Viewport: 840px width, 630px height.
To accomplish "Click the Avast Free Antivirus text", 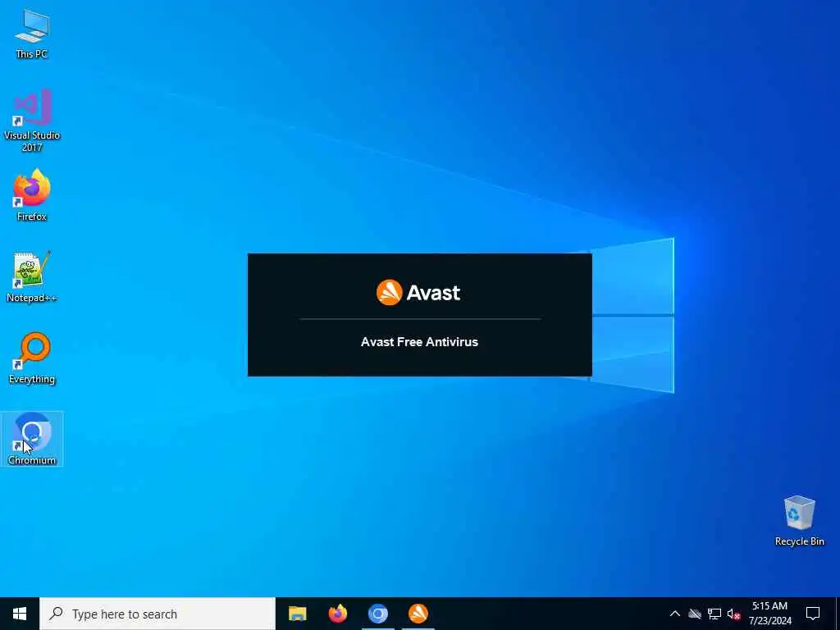I will tap(419, 342).
